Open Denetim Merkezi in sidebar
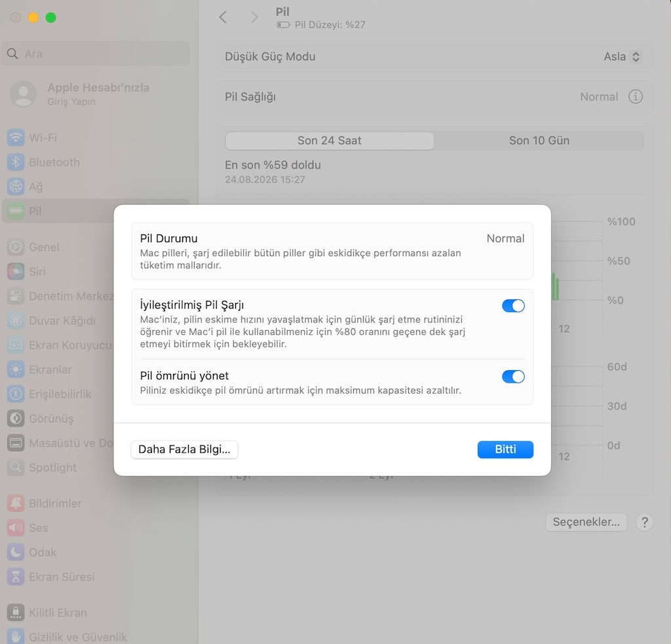 click(58, 296)
